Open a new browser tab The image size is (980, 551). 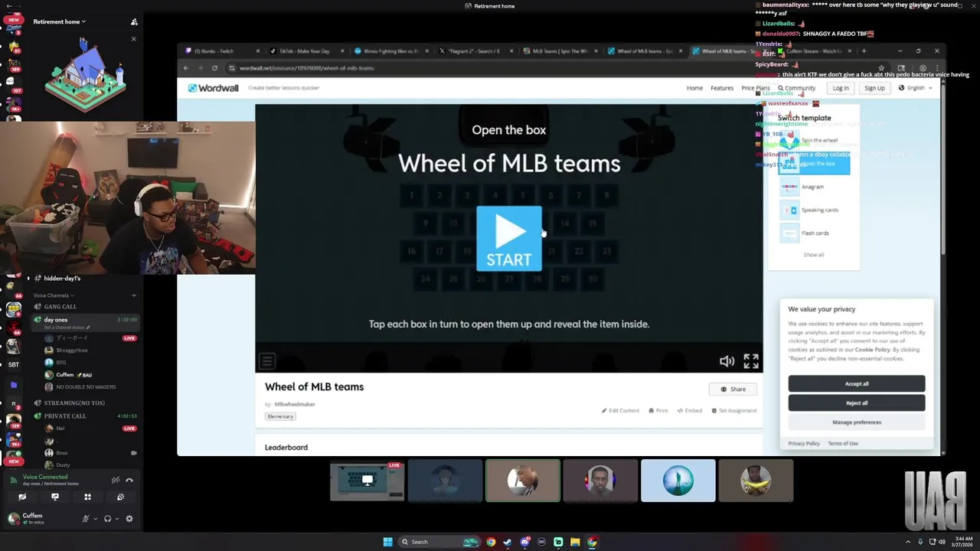click(x=864, y=51)
